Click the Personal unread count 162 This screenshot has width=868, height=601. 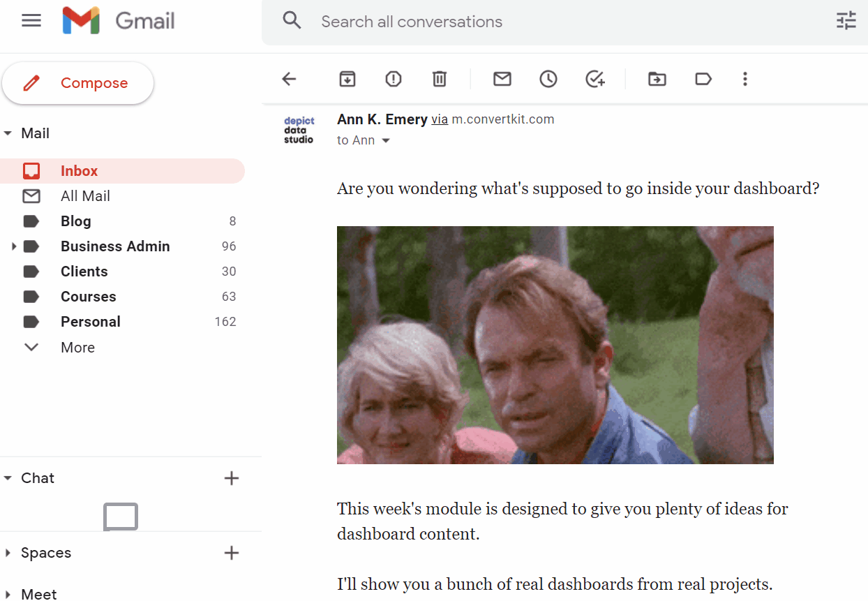pyautogui.click(x=225, y=322)
